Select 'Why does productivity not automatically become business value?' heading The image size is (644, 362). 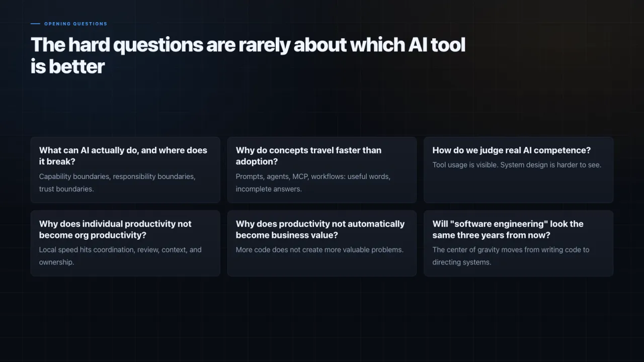coord(320,229)
